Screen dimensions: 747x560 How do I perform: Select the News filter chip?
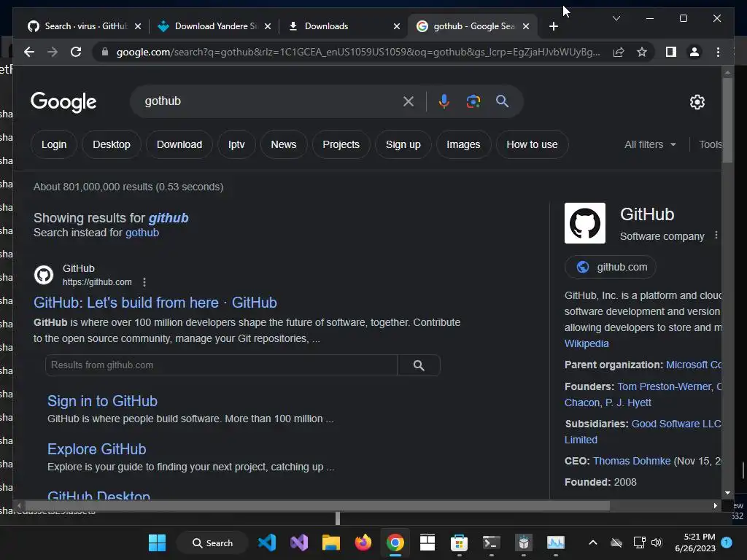[x=284, y=144]
